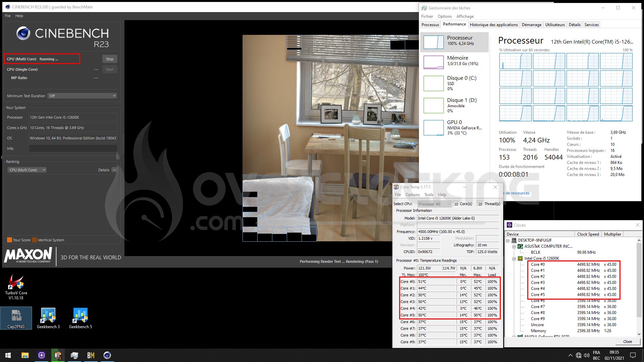This screenshot has width=644, height=362.
Task: Close the Clocks window with Close button
Action: click(x=628, y=342)
